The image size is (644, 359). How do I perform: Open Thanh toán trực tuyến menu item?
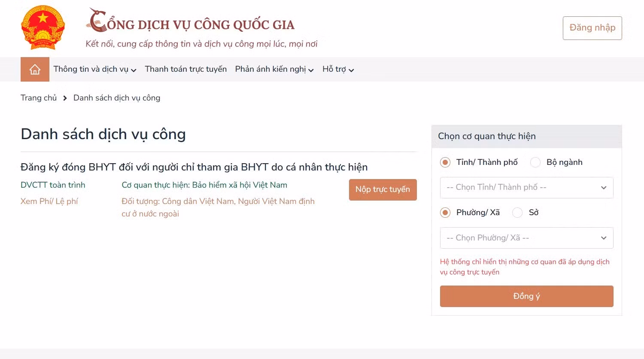coord(186,69)
